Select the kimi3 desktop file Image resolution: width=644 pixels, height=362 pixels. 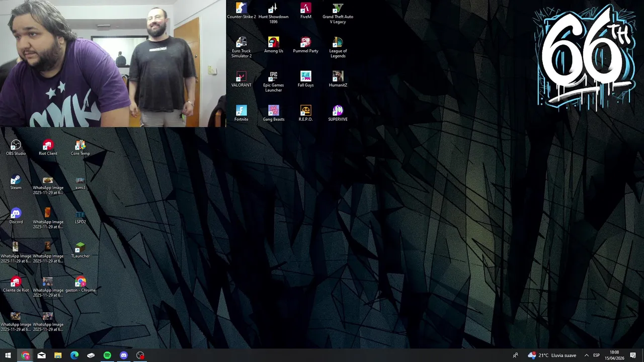click(80, 182)
